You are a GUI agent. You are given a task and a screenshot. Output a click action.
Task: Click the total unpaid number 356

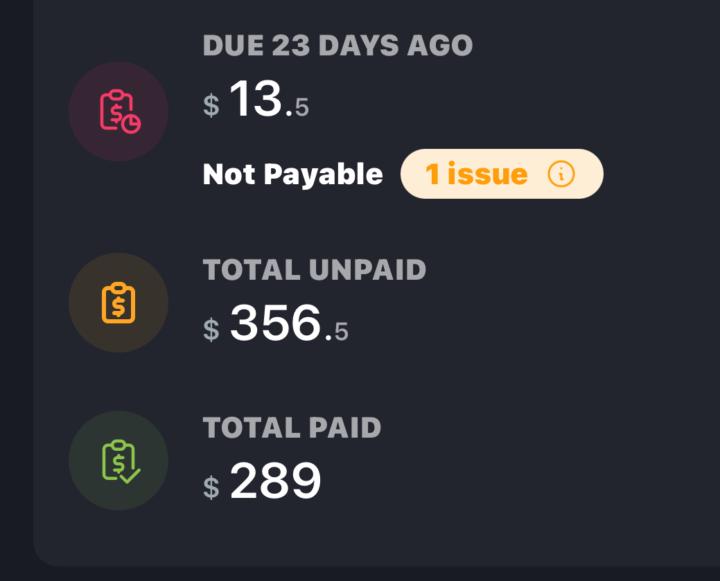276,324
